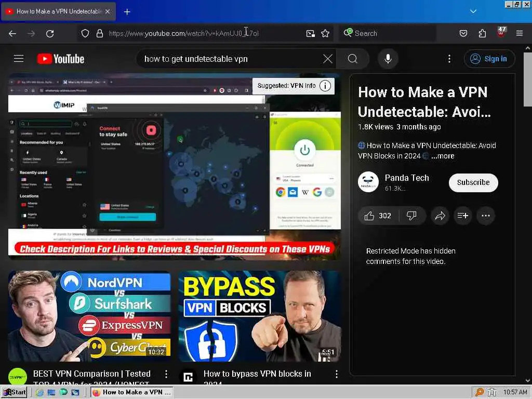Bookmark this page with the star

[325, 33]
